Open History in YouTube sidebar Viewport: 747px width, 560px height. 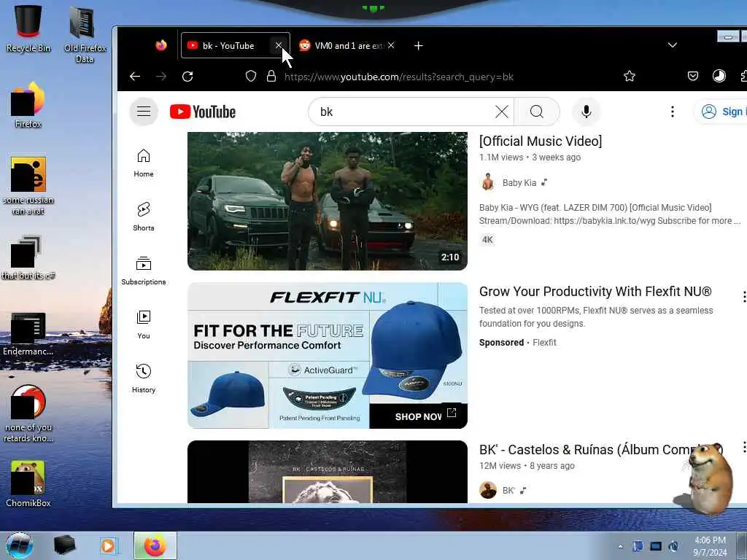coord(144,378)
